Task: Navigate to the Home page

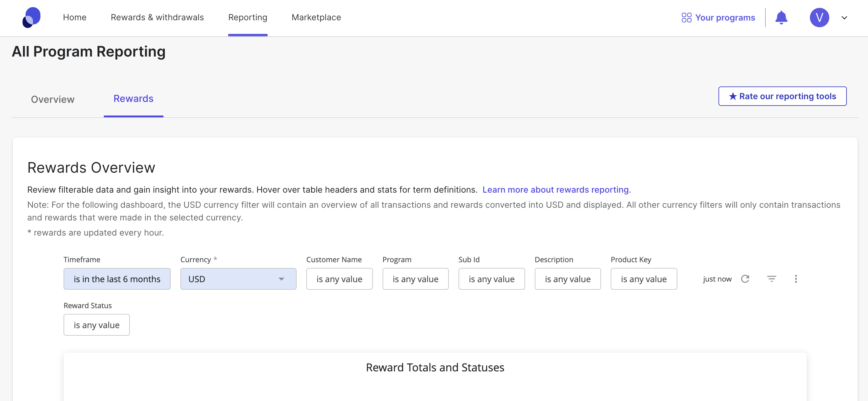Action: 74,18
